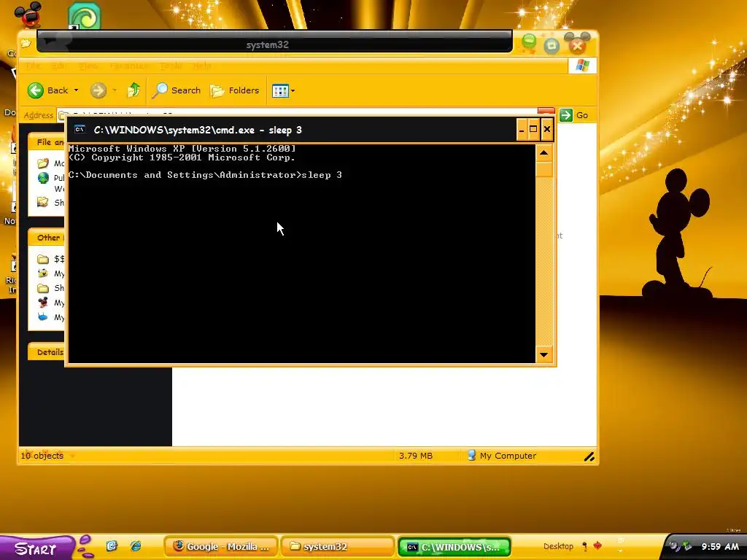Click the 10 objects status bar text
Viewport: 747px width, 560px height.
click(x=42, y=456)
